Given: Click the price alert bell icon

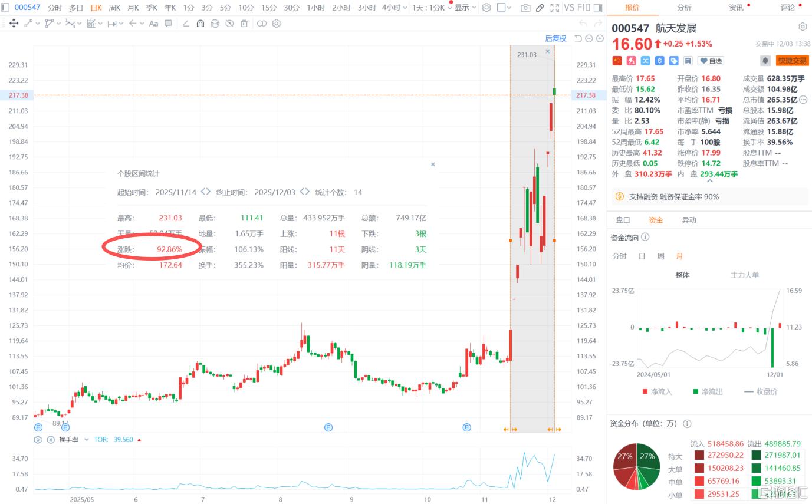Looking at the screenshot, I should click(x=765, y=61).
